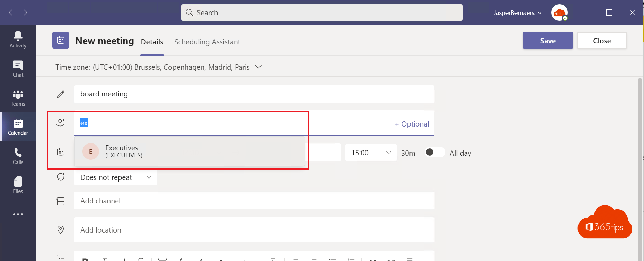Open the Calls section
Image resolution: width=644 pixels, height=261 pixels.
point(18,156)
